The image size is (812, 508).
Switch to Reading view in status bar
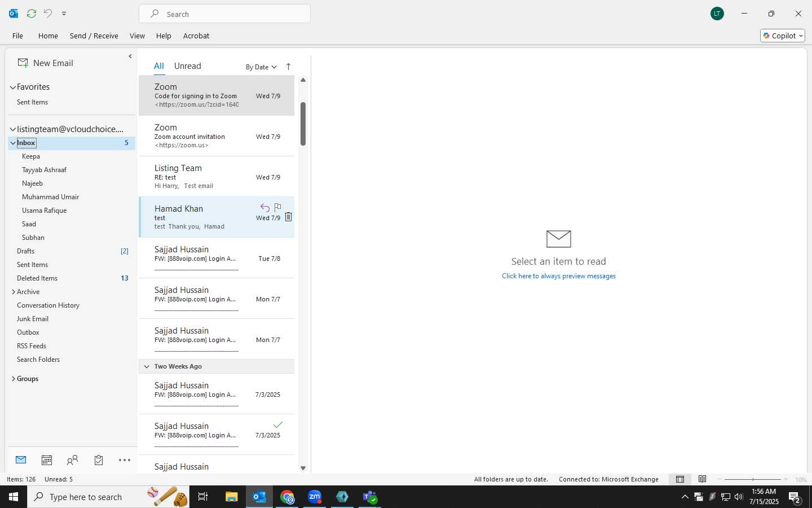[702, 479]
